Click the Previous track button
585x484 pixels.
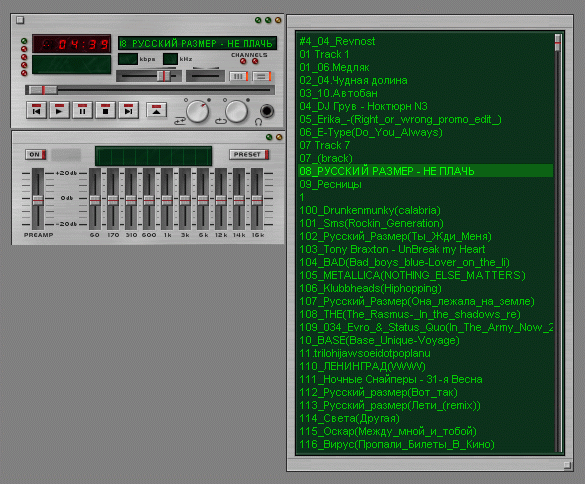tap(37, 110)
